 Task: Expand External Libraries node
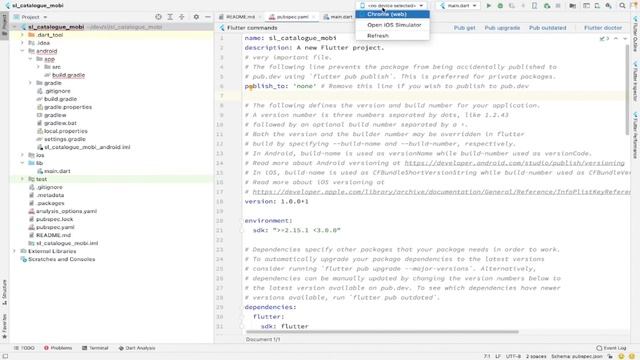click(15, 251)
